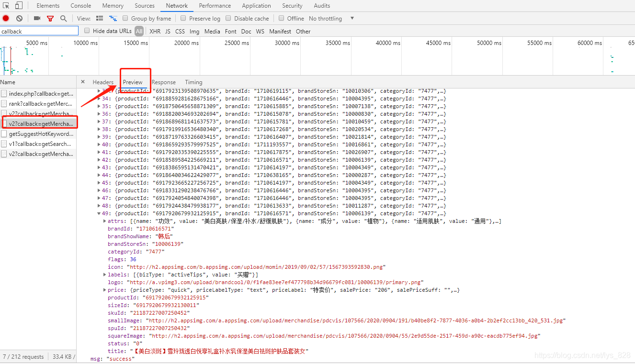Click the icon URL string value
Image resolution: width=635 pixels, height=364 pixels.
[x=256, y=267]
